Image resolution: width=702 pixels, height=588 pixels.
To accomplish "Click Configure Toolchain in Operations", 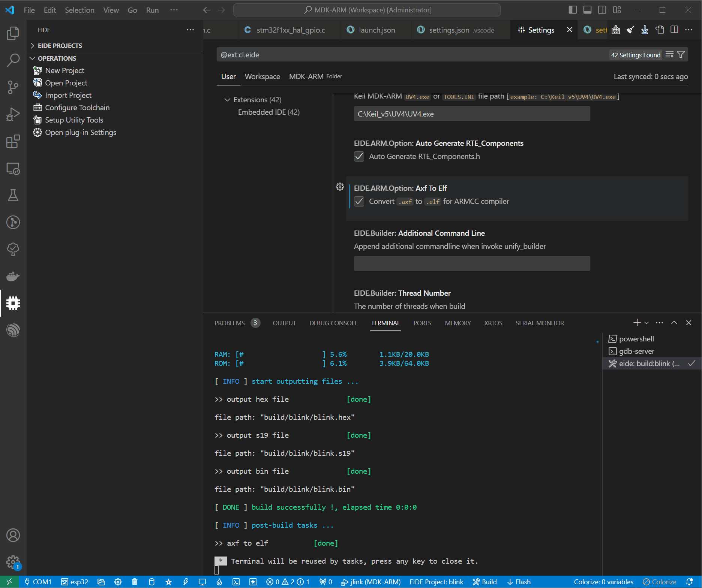I will click(x=77, y=108).
